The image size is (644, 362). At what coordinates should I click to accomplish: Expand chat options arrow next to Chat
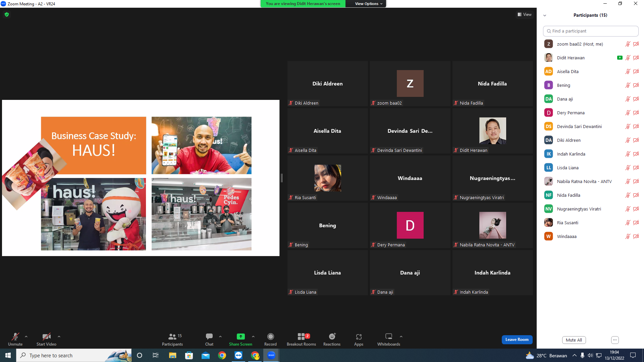click(x=220, y=337)
